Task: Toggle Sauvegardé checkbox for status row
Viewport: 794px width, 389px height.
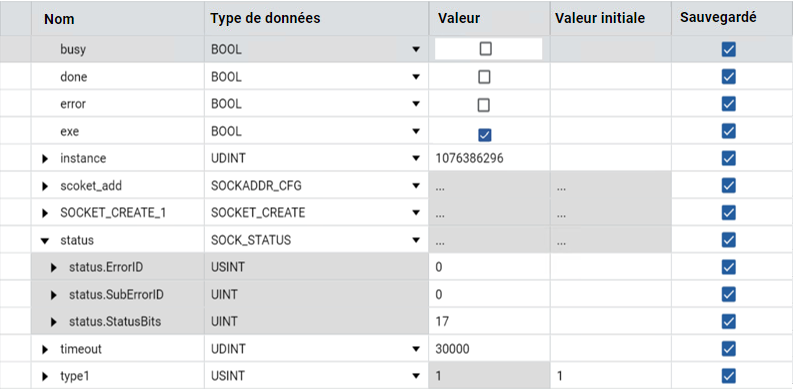Action: (729, 240)
